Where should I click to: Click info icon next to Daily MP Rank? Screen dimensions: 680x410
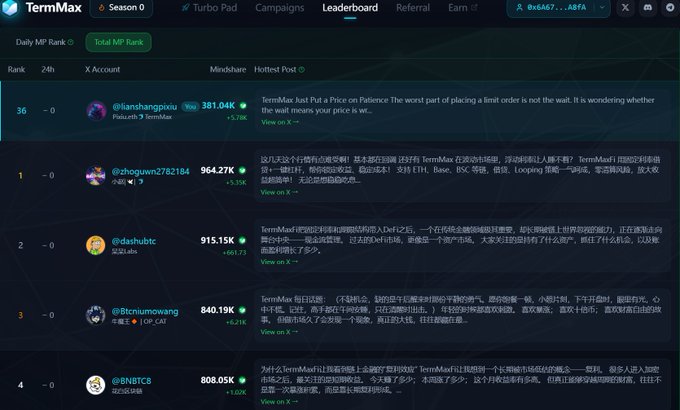tap(71, 42)
